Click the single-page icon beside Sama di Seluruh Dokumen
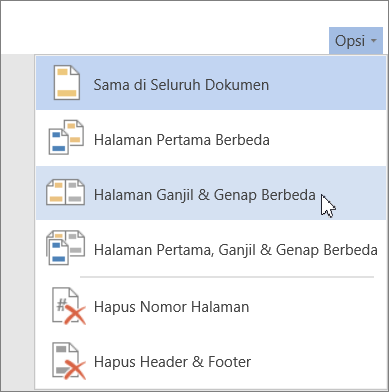 pyautogui.click(x=67, y=83)
